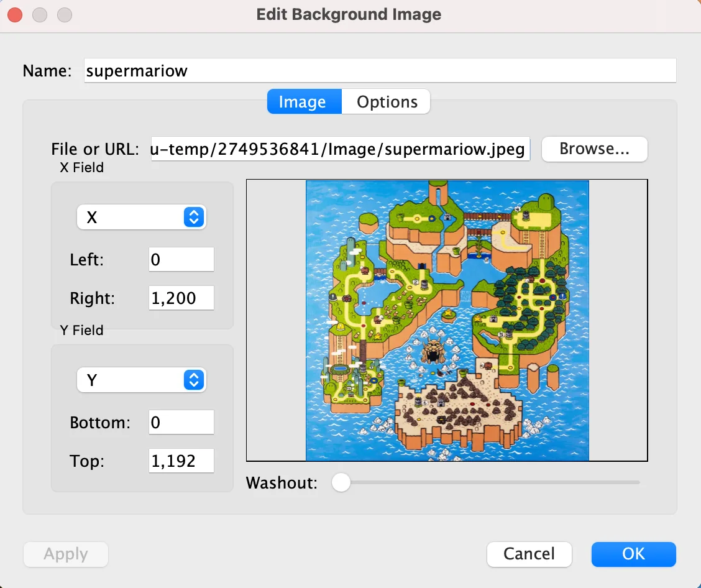Close the Edit Background Image dialog
The image size is (701, 588).
15,15
